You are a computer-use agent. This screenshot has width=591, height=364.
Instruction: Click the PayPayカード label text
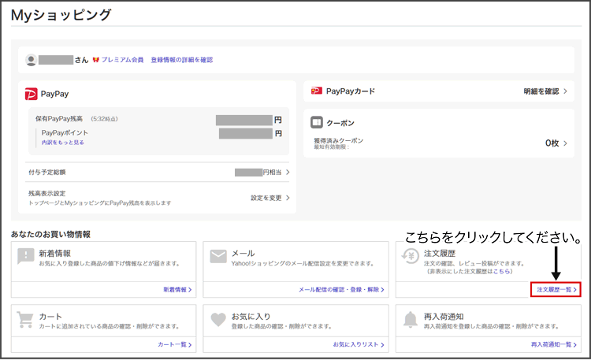[351, 91]
